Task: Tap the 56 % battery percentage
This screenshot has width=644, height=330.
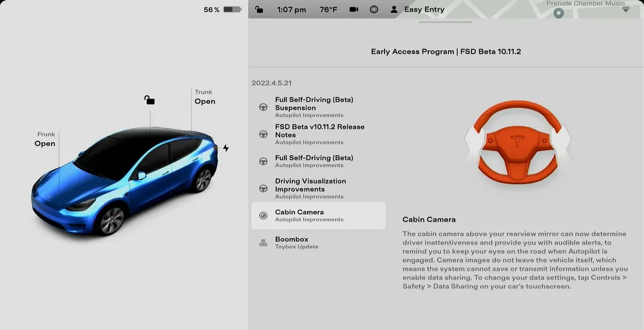Action: [211, 10]
